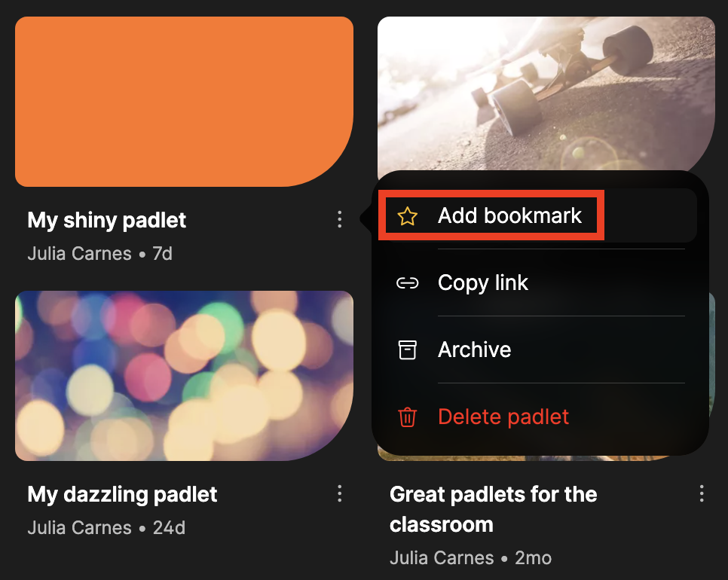Click the chain link icon beside Copy link

pyautogui.click(x=407, y=283)
